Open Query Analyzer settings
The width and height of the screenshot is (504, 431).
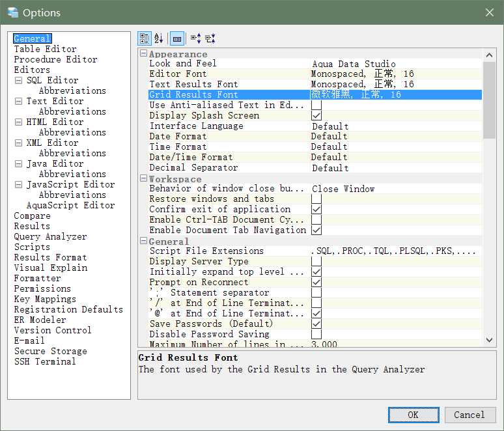[50, 236]
